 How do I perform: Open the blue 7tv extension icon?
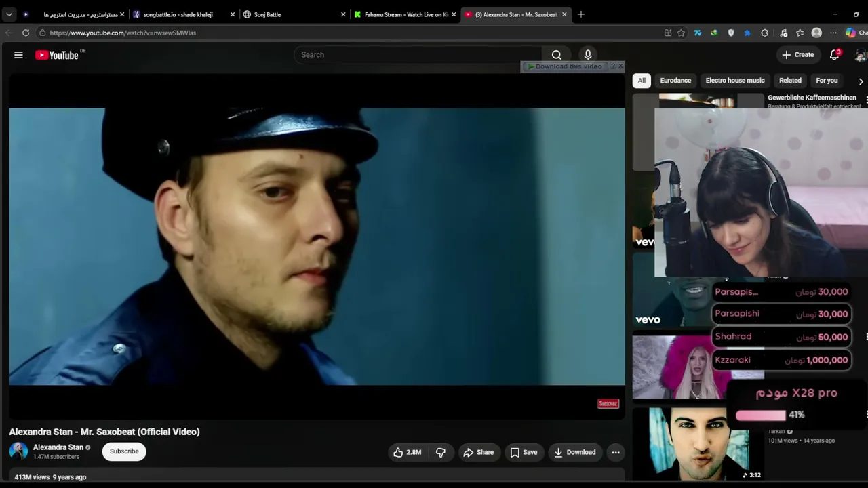tap(697, 33)
